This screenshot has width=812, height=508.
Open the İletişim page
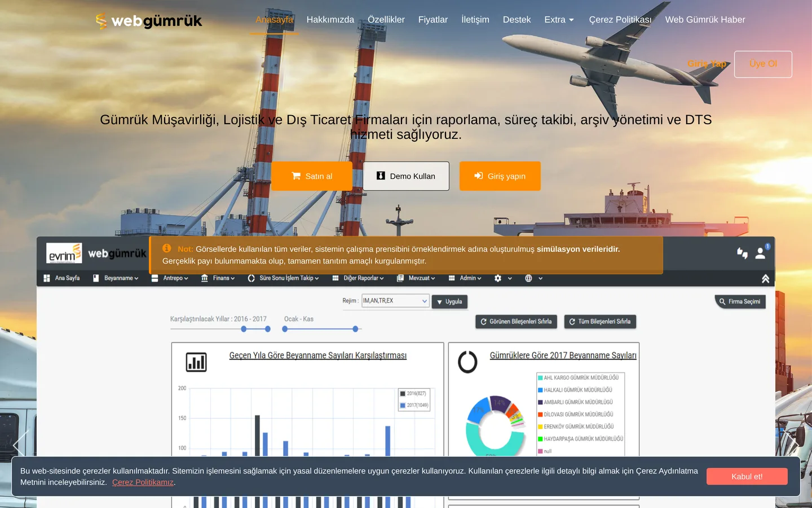475,20
